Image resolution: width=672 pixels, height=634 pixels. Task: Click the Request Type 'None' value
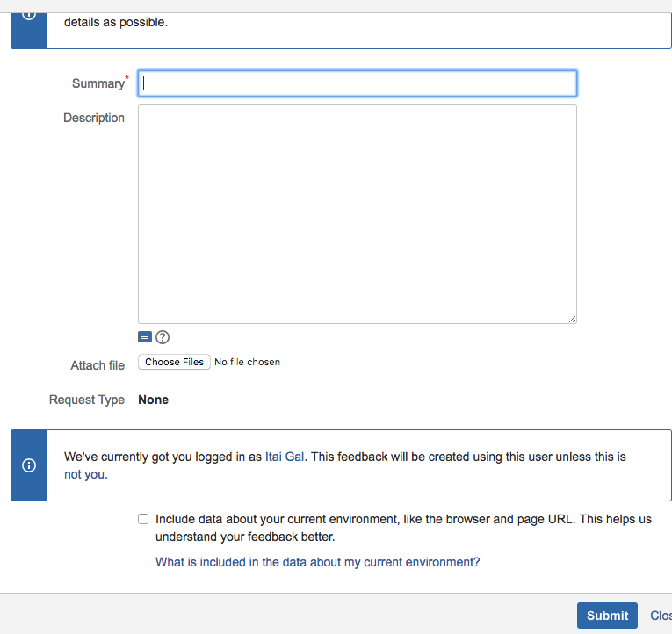coord(153,400)
